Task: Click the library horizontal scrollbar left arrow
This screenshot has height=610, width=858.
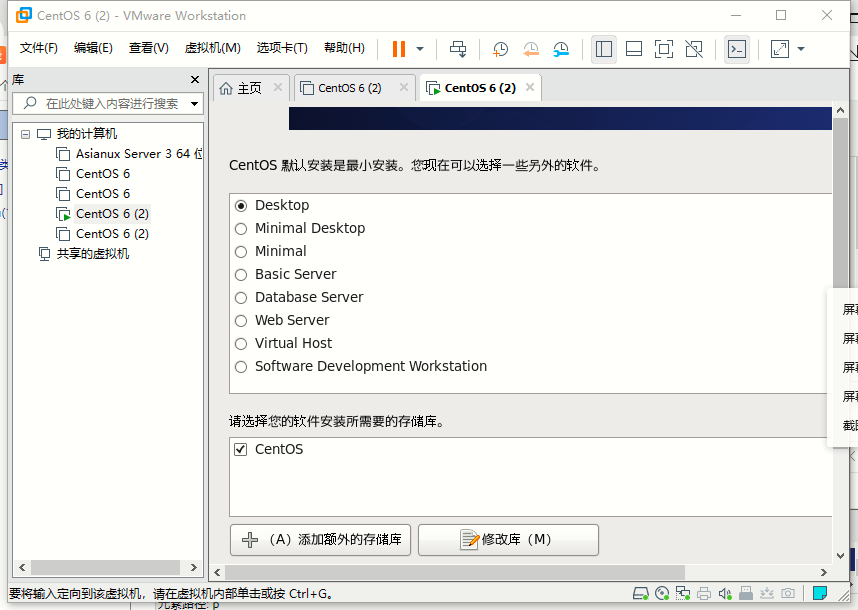Action: (22, 567)
